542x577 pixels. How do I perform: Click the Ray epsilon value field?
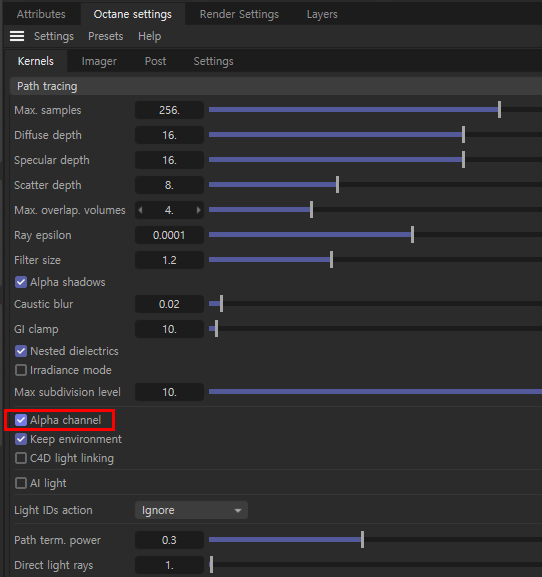(169, 235)
